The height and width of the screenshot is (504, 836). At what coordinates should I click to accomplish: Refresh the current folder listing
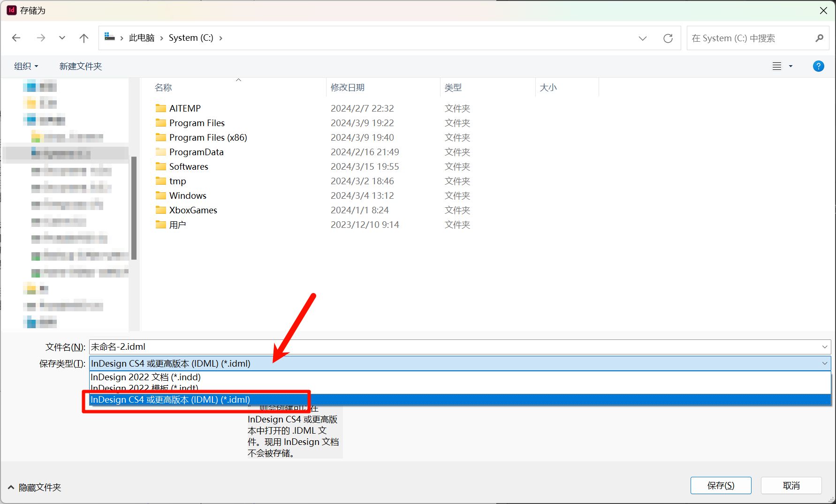point(668,38)
